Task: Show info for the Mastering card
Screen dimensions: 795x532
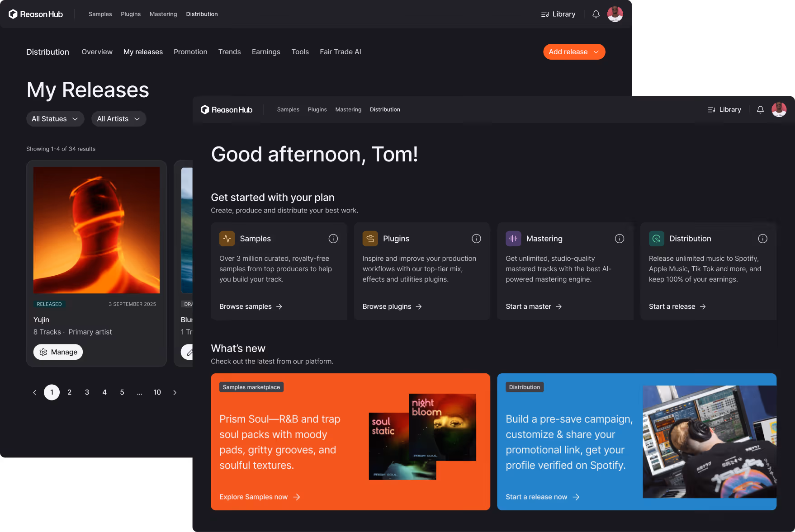Action: (620, 239)
